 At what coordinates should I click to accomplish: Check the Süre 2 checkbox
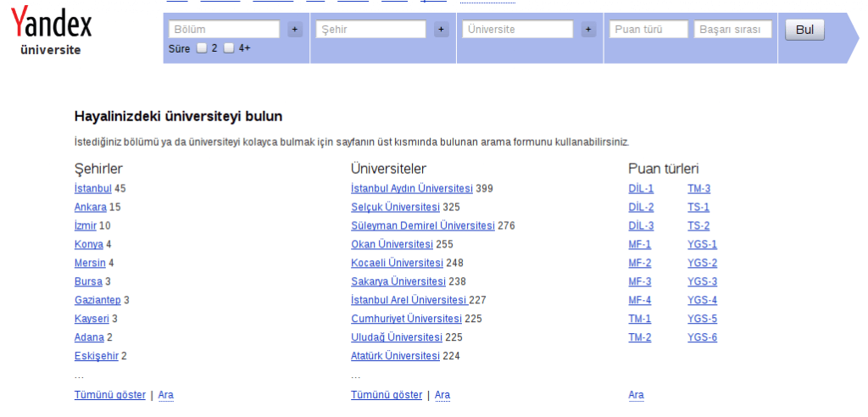[x=202, y=48]
